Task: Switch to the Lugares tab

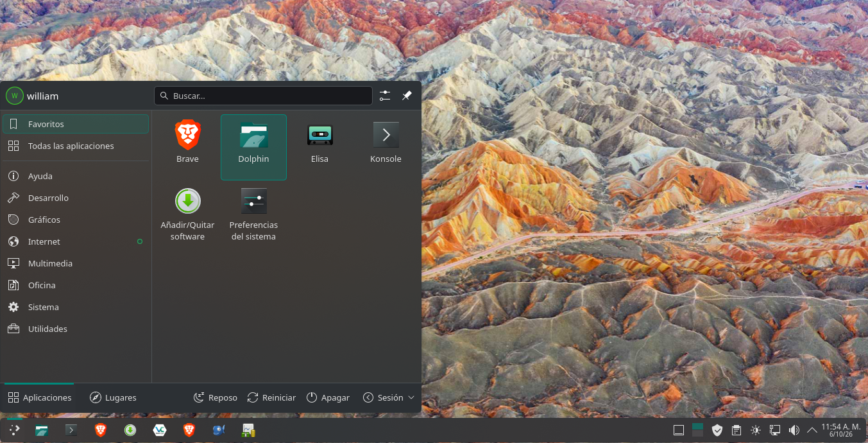Action: (x=113, y=397)
